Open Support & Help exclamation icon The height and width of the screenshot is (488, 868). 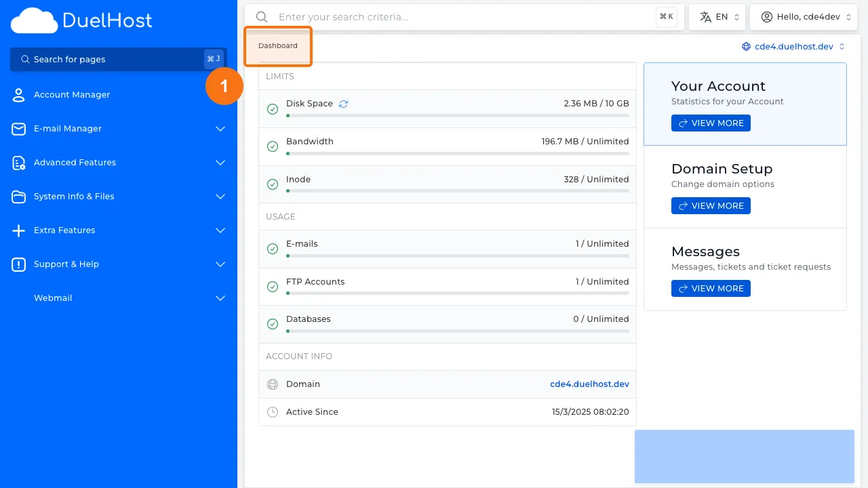coord(18,264)
